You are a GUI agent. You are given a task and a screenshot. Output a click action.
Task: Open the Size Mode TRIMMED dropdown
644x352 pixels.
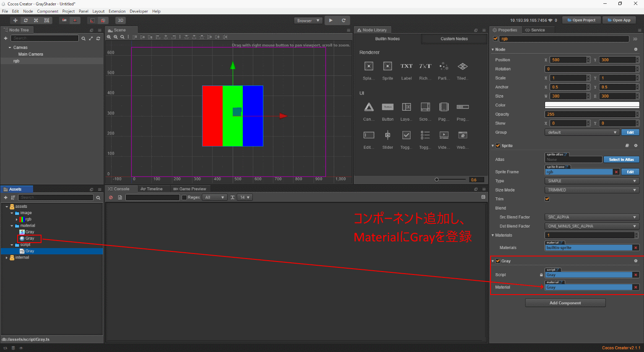point(592,190)
